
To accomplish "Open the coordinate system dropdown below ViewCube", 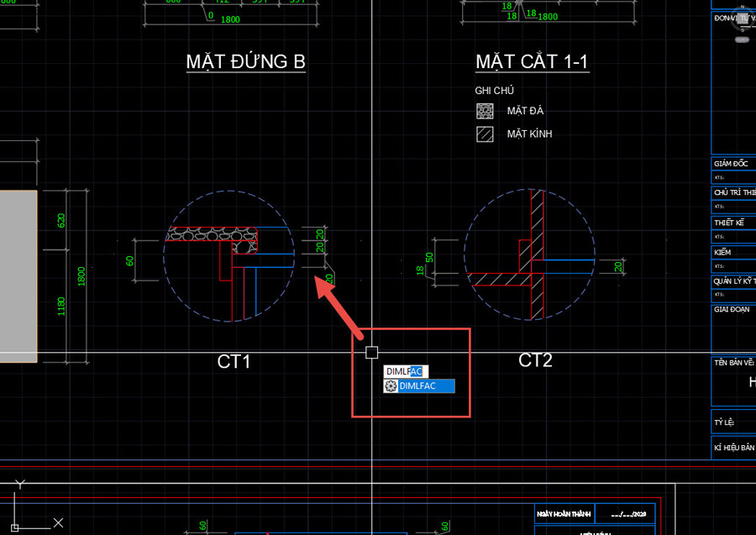I will coord(742,39).
